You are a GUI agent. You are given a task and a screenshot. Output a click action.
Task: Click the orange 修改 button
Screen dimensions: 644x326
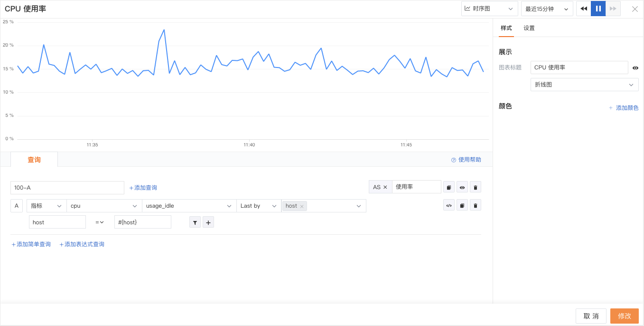coord(624,316)
